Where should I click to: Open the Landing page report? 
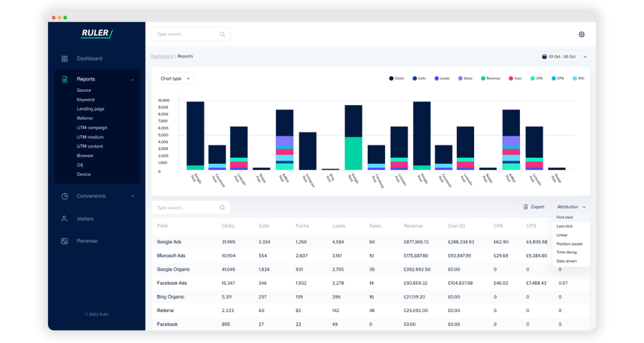[x=90, y=109]
